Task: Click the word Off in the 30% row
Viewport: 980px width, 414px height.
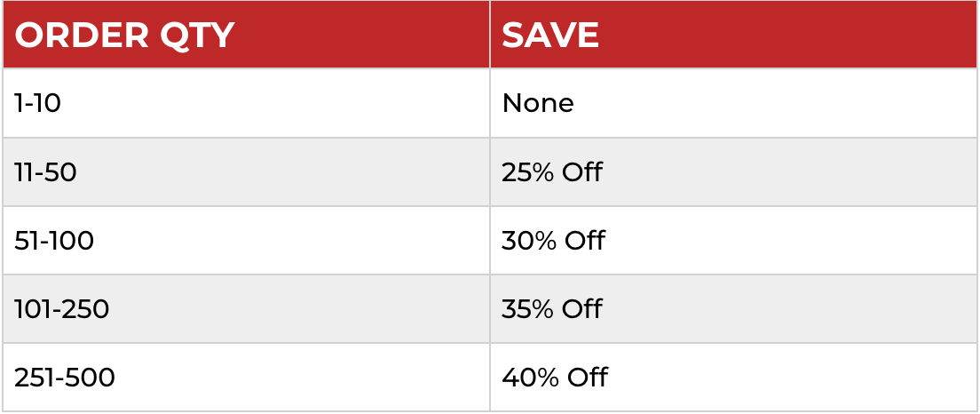Action: (x=583, y=241)
